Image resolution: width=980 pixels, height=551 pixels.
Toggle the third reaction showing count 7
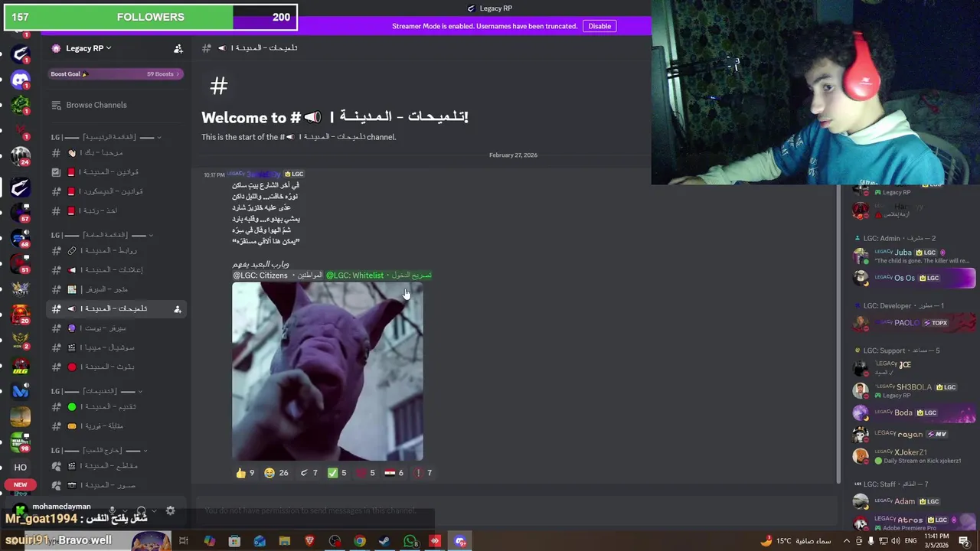[x=309, y=473]
